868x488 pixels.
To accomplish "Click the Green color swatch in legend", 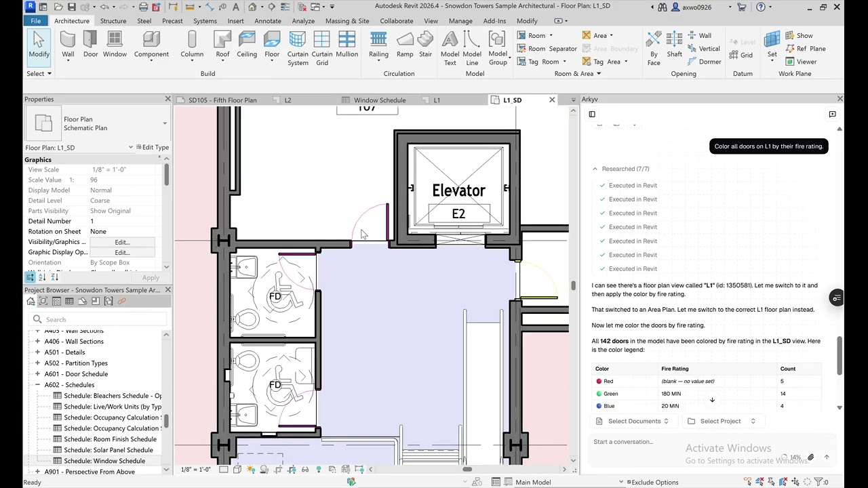I will [x=599, y=394].
